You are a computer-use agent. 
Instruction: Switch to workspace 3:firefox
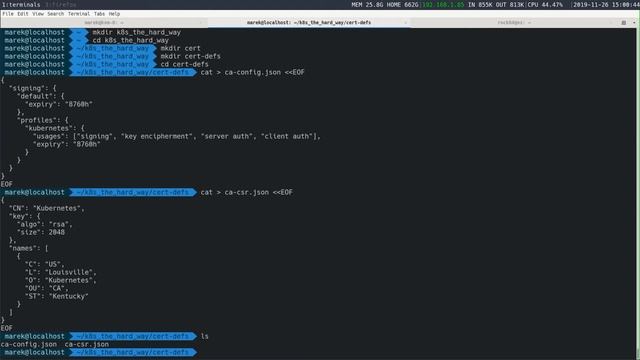60,4
